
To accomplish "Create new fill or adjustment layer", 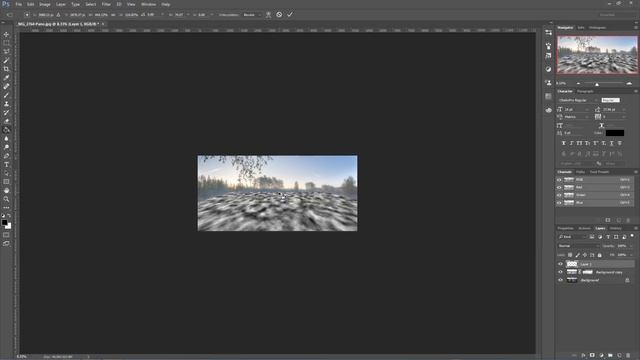I will click(601, 356).
